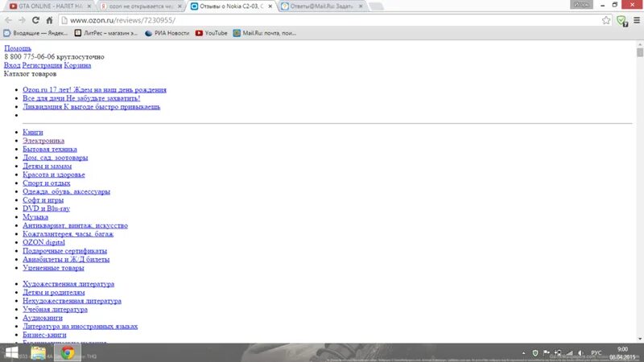Click the page scrollbar down arrow
The height and width of the screenshot is (362, 644).
(640, 339)
